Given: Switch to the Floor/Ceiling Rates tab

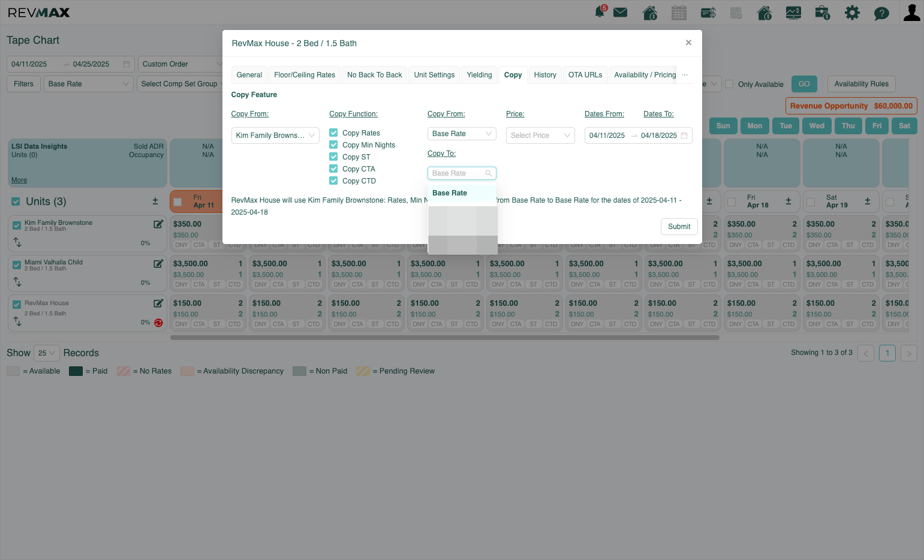Looking at the screenshot, I should [x=305, y=75].
